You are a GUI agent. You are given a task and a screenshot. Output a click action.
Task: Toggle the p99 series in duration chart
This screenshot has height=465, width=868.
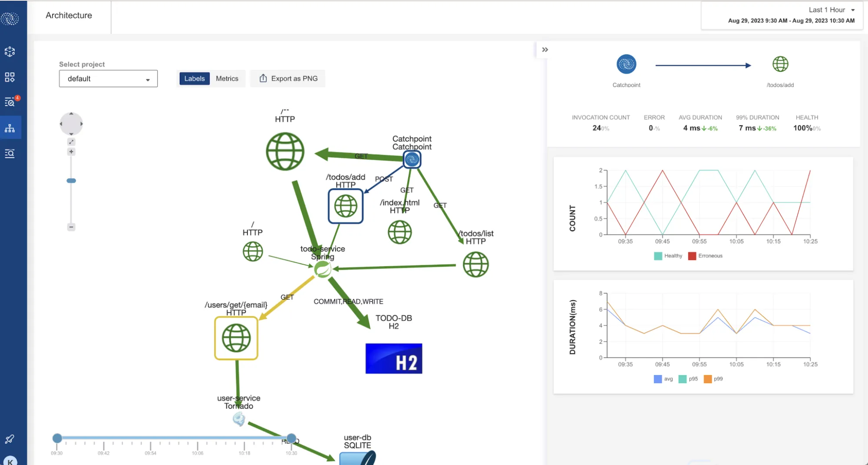[713, 379]
